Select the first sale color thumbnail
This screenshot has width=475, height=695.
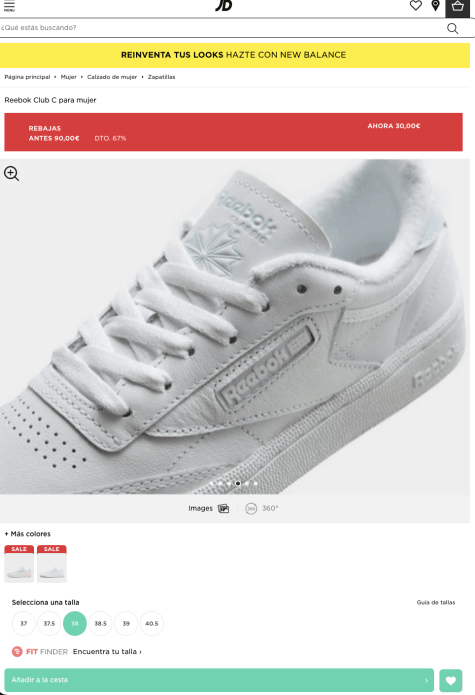point(19,564)
